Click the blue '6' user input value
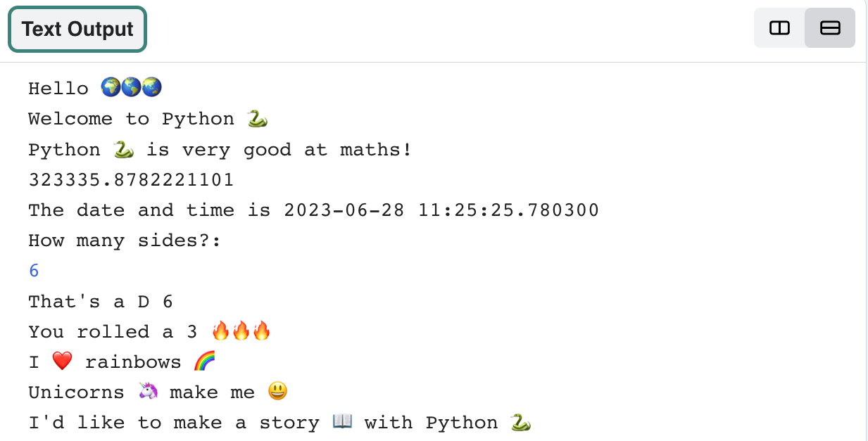Image resolution: width=868 pixels, height=441 pixels. [33, 270]
